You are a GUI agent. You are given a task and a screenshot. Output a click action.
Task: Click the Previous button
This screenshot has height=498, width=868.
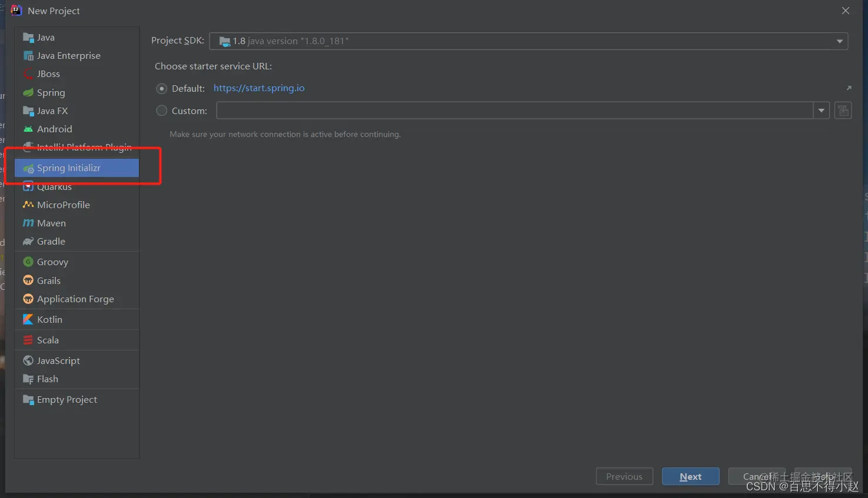coord(624,476)
